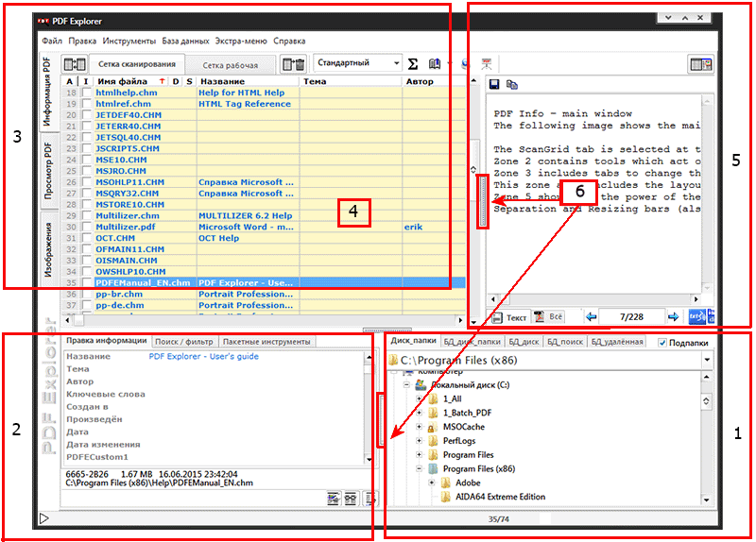The image size is (756, 542).
Task: Collapse the Локальный диск (C:) node
Action: 406,384
